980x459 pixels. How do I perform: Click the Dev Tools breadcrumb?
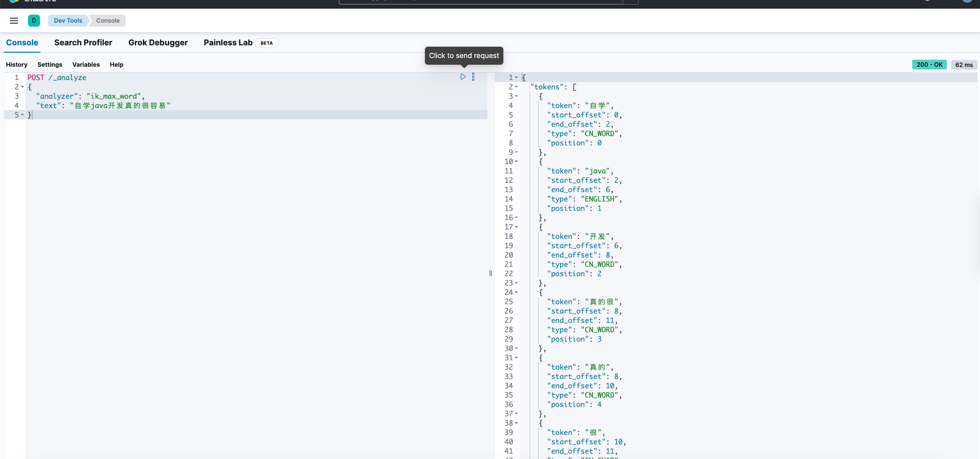pos(68,21)
